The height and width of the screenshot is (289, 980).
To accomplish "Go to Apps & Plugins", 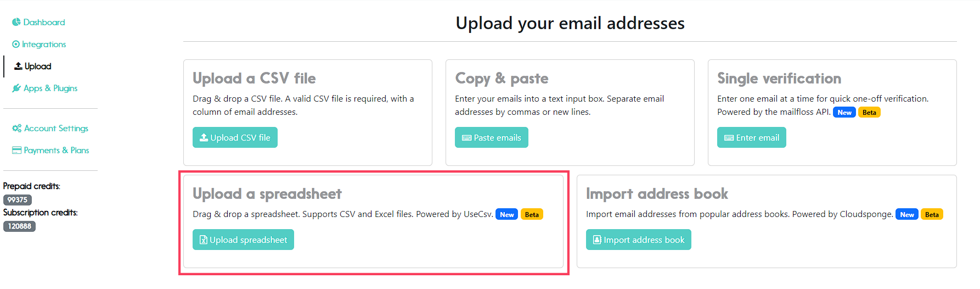I will [45, 88].
